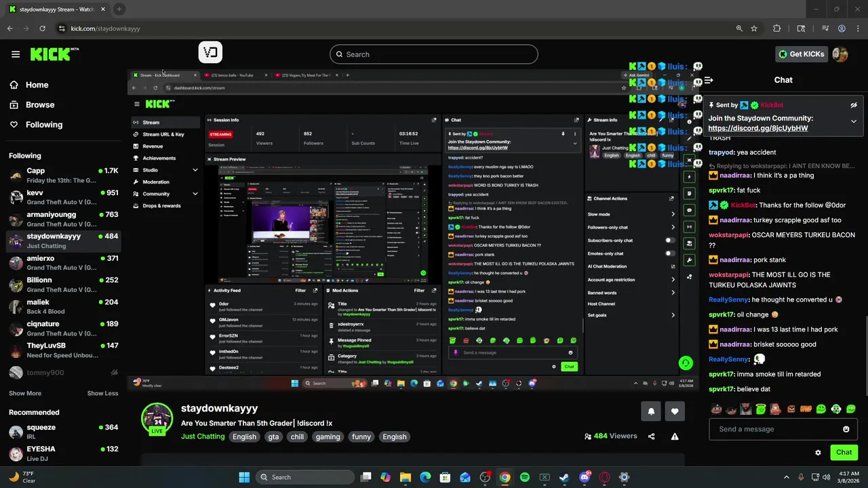Image resolution: width=868 pixels, height=488 pixels.
Task: Expand Banned words in streamed dashboard
Action: [673, 293]
